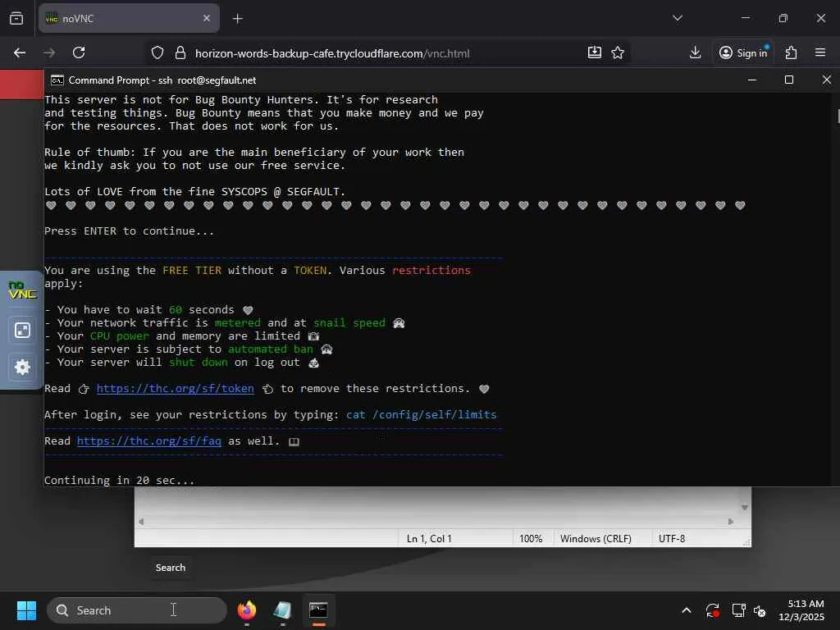This screenshot has width=840, height=630.
Task: Maximize the Command Prompt window
Action: pyautogui.click(x=788, y=80)
